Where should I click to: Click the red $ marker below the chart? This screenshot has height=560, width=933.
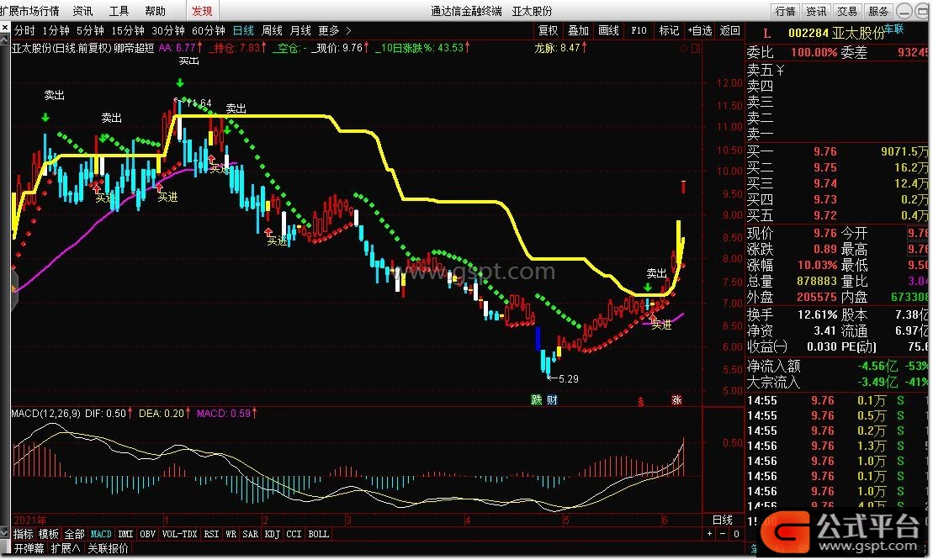tap(641, 402)
